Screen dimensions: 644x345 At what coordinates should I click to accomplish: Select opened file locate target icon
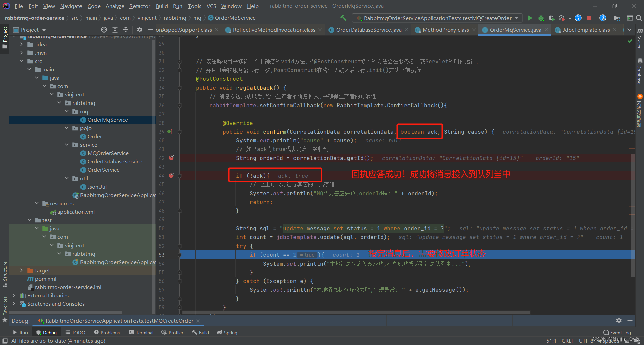point(104,30)
